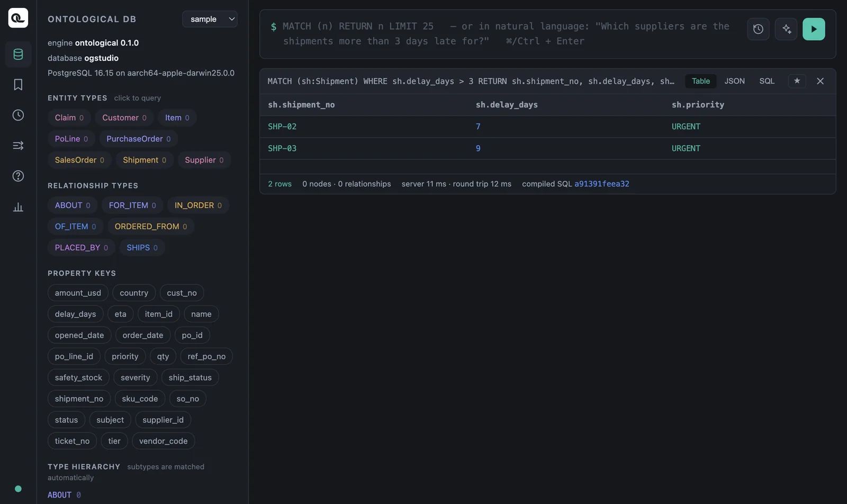Query the Claim entity type
The width and height of the screenshot is (847, 504).
69,118
